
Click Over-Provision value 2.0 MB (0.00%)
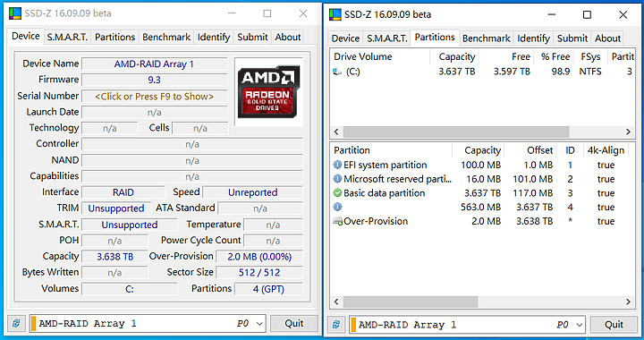pos(259,257)
